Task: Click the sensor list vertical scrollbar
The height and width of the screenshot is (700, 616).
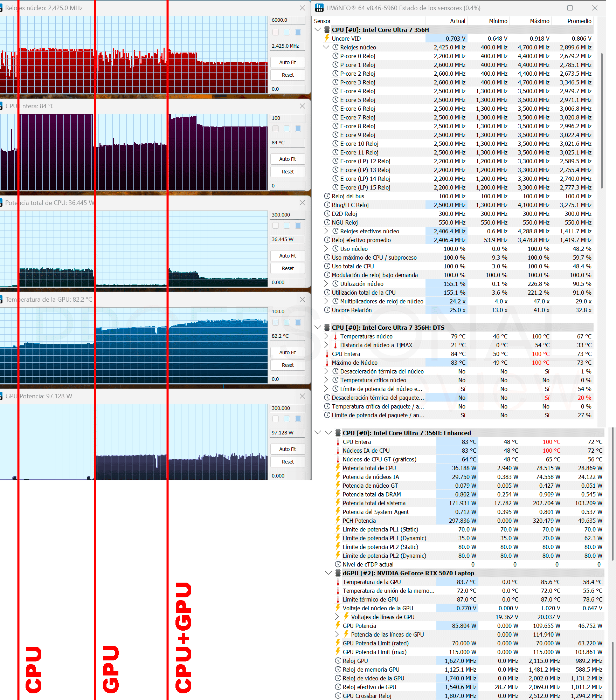Action: 602,121
